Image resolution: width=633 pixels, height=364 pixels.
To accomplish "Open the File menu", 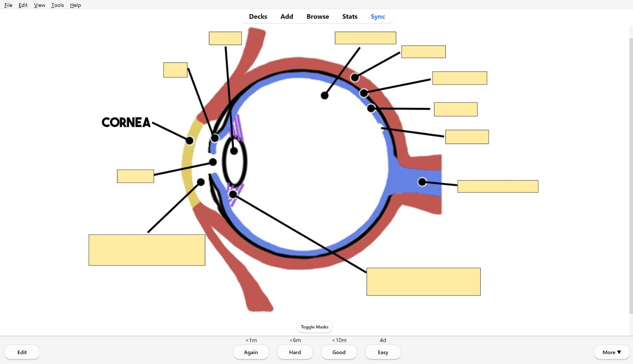I will [8, 5].
